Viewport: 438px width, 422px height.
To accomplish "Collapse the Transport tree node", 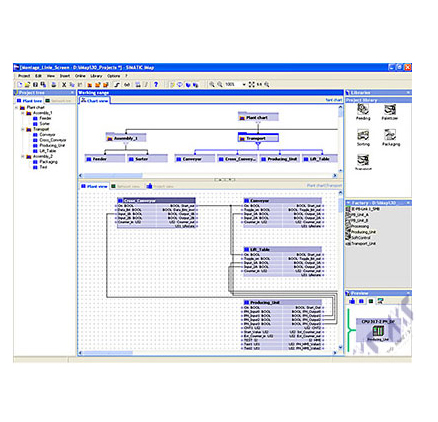I will tap(23, 129).
